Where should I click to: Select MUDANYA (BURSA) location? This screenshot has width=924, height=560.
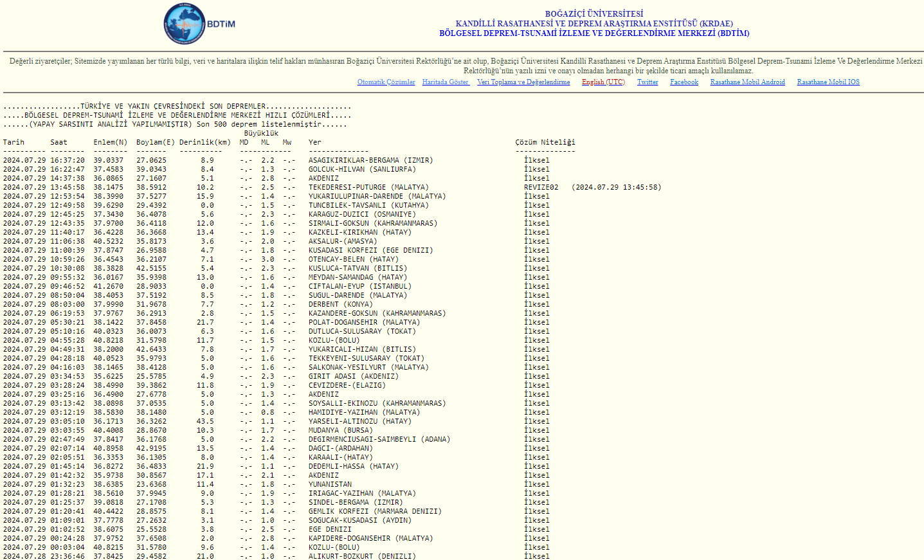tap(340, 431)
